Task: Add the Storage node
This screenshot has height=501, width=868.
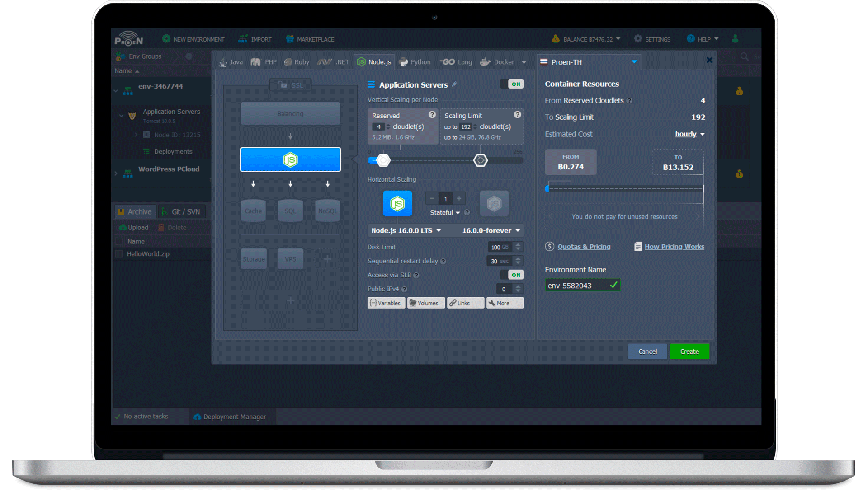Action: tap(254, 259)
